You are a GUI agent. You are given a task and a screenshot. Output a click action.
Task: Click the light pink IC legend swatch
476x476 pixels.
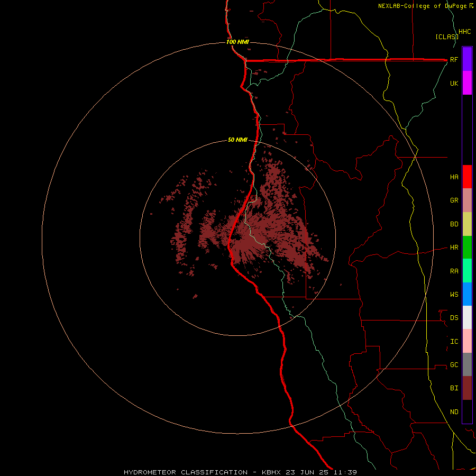467,341
